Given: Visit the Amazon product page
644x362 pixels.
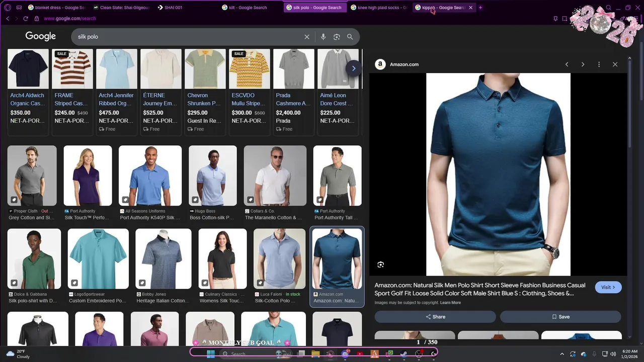Looking at the screenshot, I should [608, 287].
